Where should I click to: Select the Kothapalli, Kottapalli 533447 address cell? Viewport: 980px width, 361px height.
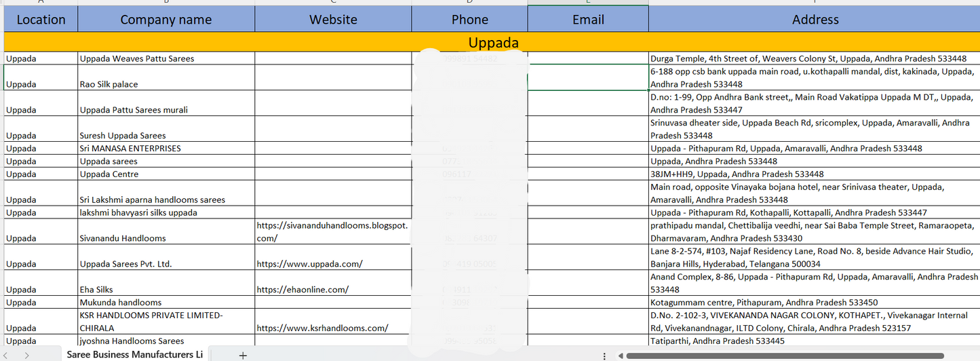coord(815,213)
